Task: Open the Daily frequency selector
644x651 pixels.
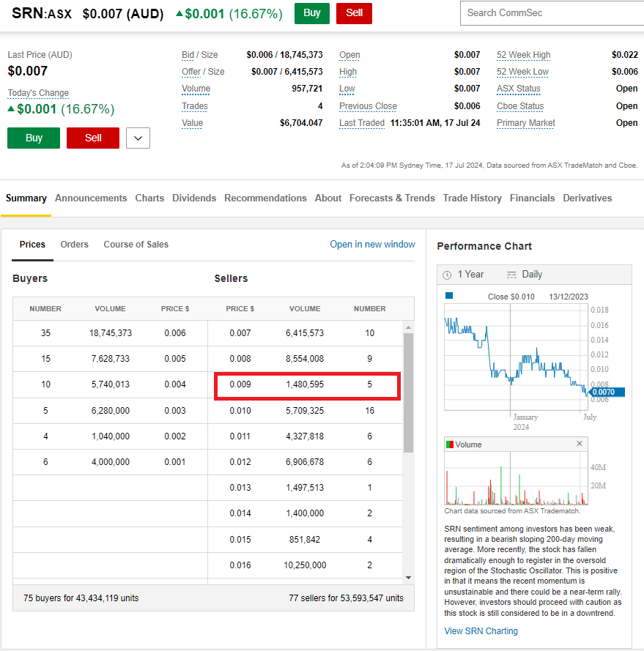Action: click(x=532, y=275)
